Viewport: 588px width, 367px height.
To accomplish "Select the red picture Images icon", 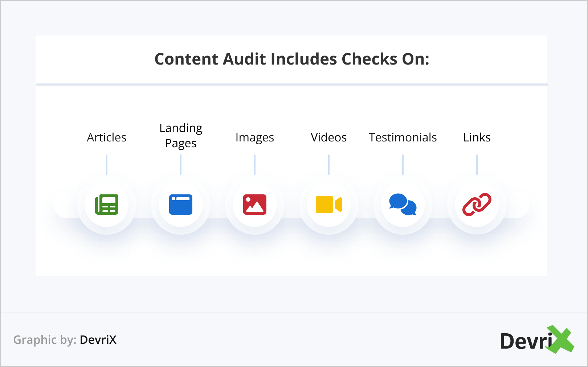I will 255,205.
